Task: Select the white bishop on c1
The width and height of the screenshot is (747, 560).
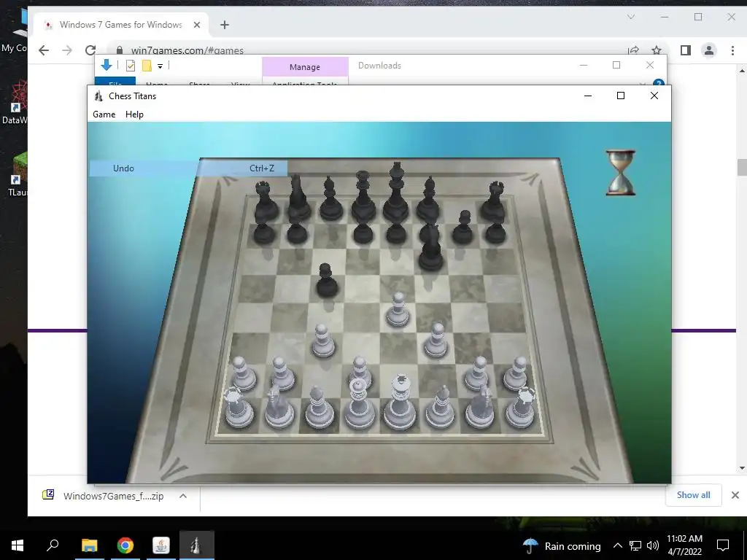Action: pyautogui.click(x=320, y=407)
